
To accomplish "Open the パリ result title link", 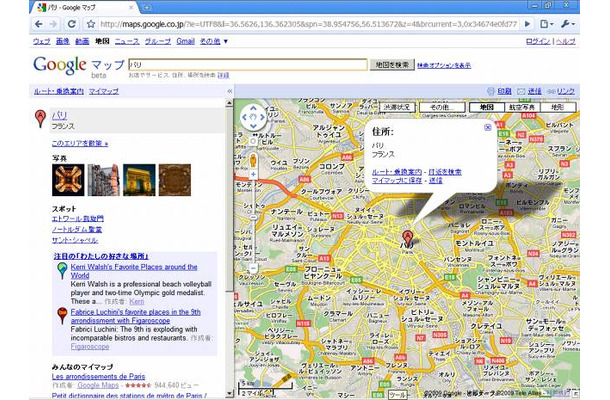I will (x=60, y=115).
